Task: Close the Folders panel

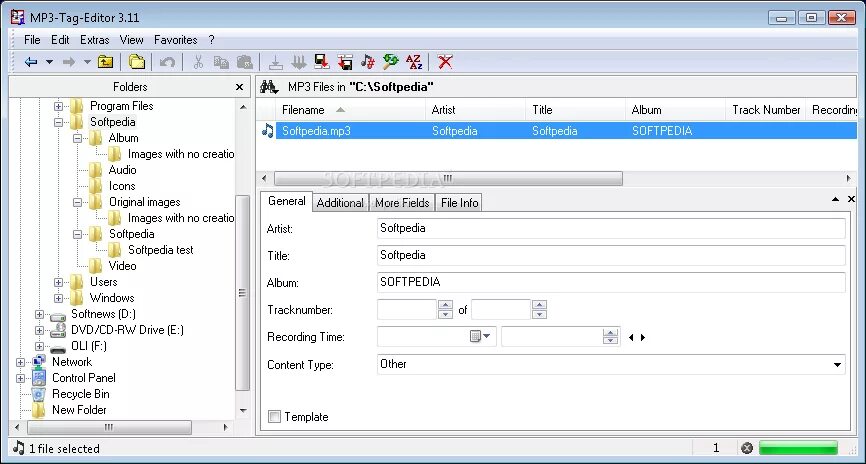Action: tap(239, 87)
